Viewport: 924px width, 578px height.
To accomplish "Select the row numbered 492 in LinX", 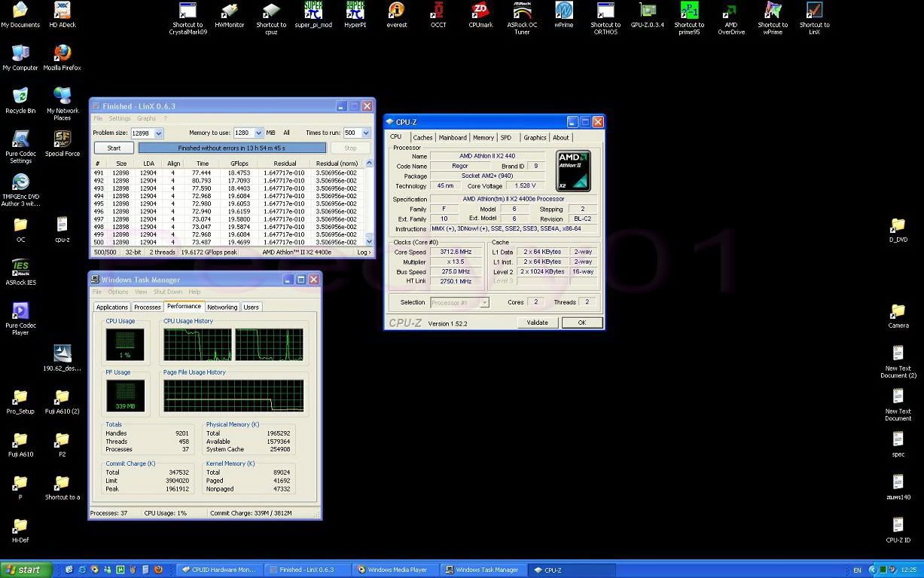I will (228, 181).
